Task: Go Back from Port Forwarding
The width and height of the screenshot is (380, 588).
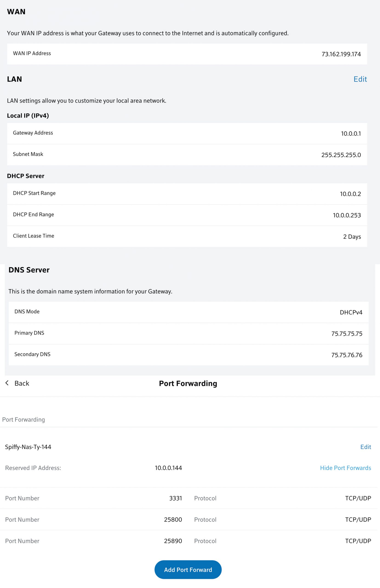Action: pos(22,383)
